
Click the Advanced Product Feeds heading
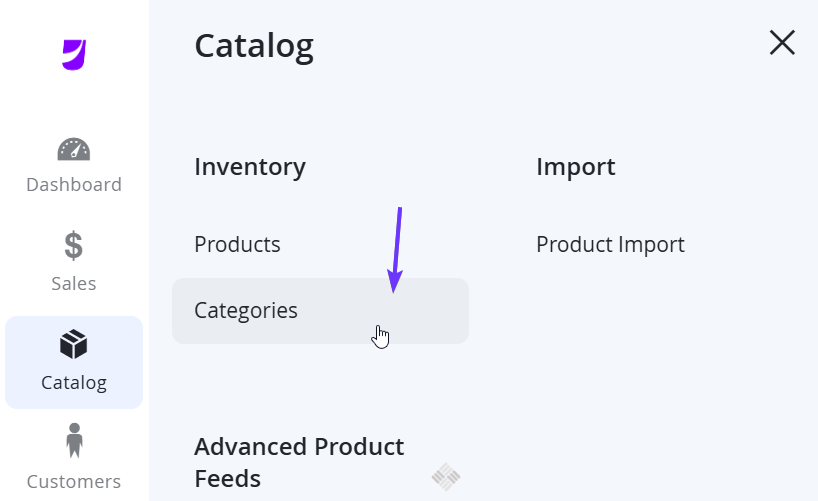pyautogui.click(x=299, y=462)
